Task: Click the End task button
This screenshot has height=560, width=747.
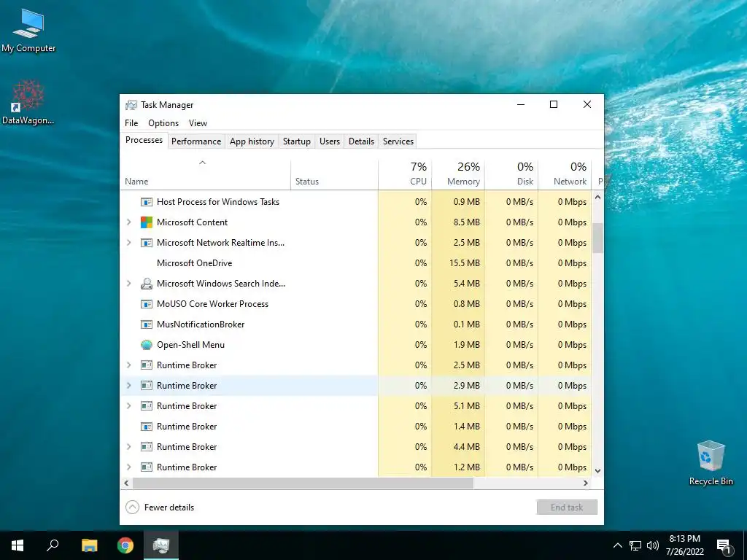Action: point(567,507)
